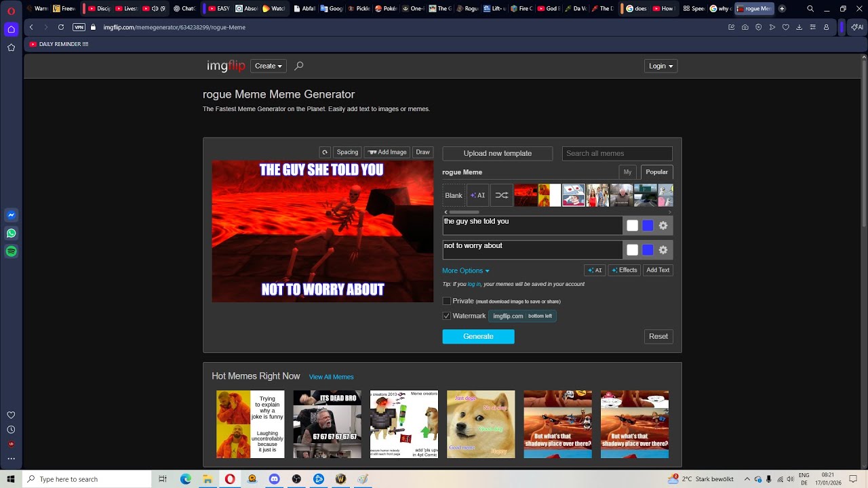Screen dimensions: 868x488
Task: Activate the Draw tool
Action: coord(423,152)
